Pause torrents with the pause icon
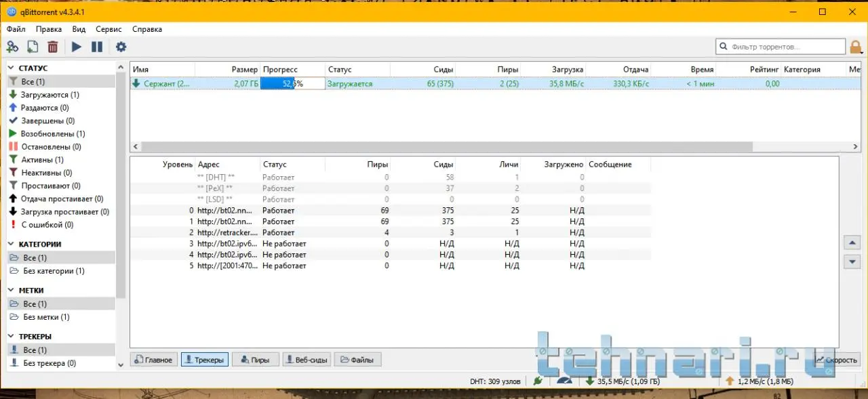The width and height of the screenshot is (868, 399). [x=97, y=47]
